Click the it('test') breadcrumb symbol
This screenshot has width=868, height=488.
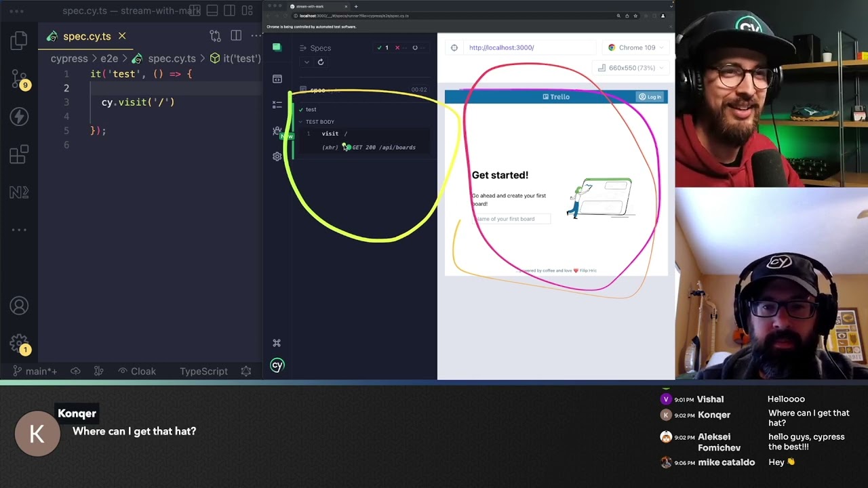point(235,58)
